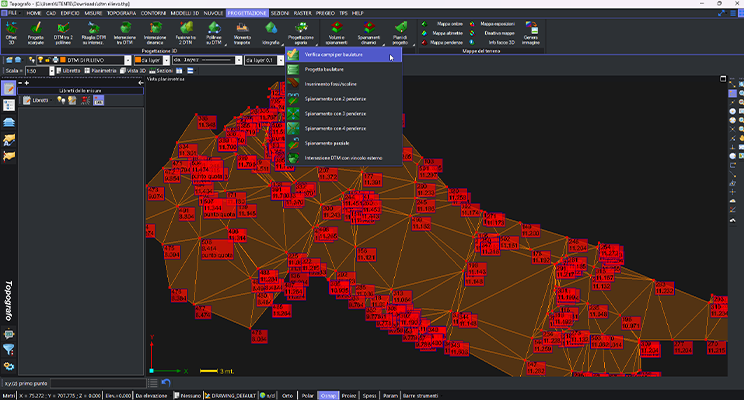Image resolution: width=744 pixels, height=400 pixels.
Task: Show Mappa ombre
Action: pyautogui.click(x=442, y=24)
